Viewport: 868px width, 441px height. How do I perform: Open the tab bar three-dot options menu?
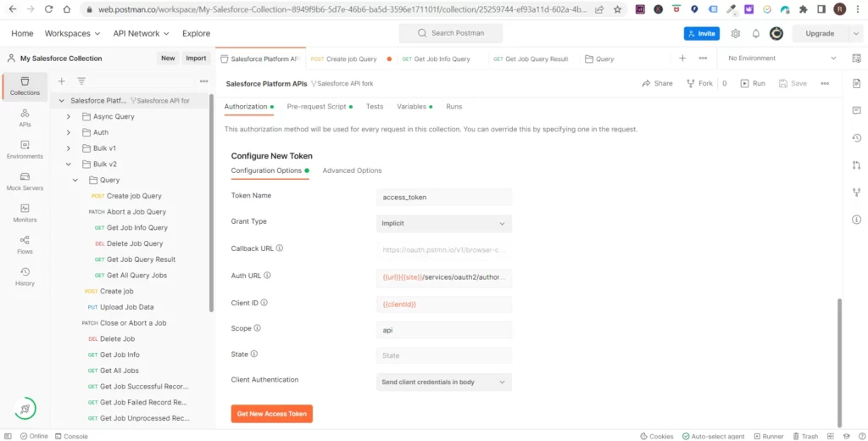tap(703, 59)
